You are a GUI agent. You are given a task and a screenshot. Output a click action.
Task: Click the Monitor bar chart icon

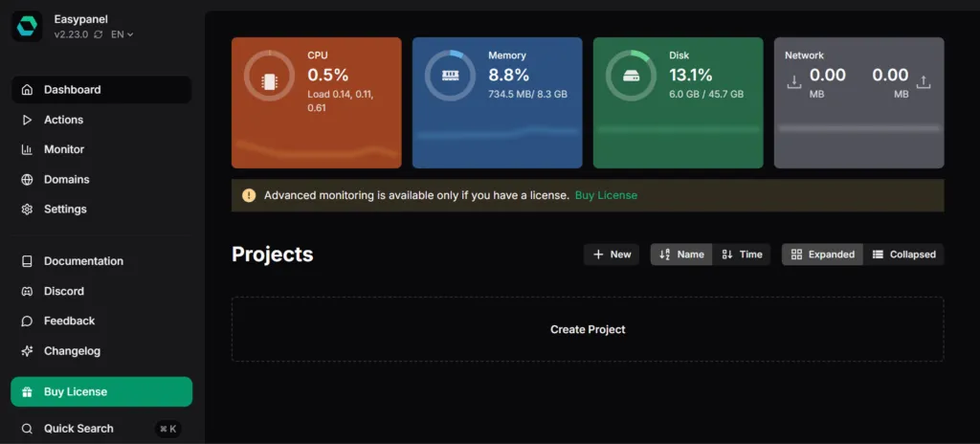click(27, 149)
